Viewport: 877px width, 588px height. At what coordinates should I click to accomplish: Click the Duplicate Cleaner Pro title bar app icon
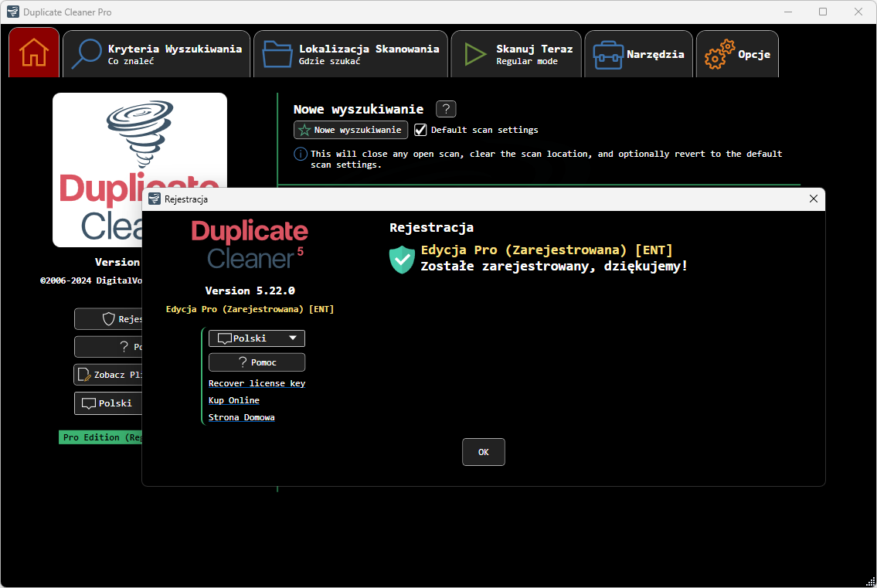(x=13, y=12)
